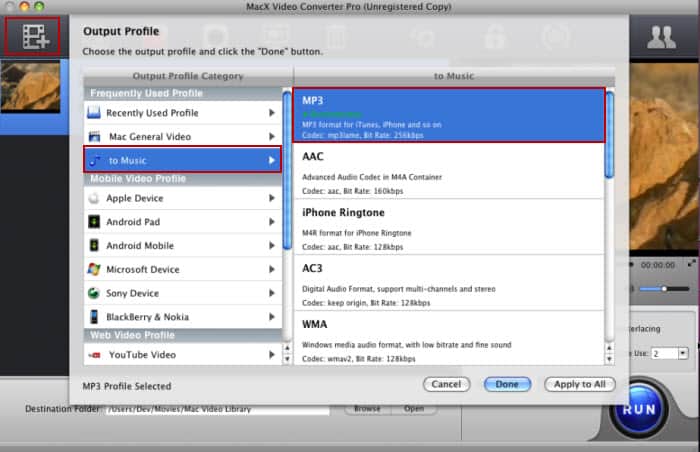This screenshot has height=452, width=700.
Task: Choose the iPhone Ringtone profile
Action: click(449, 227)
